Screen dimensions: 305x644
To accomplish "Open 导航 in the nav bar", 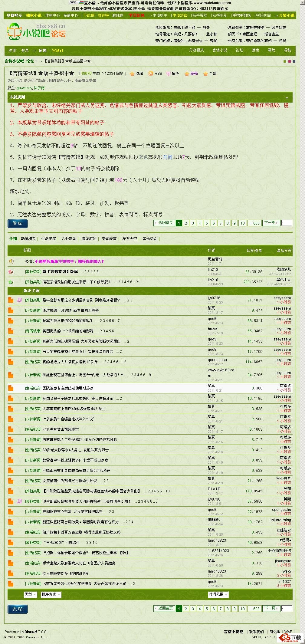I will point(287,50).
